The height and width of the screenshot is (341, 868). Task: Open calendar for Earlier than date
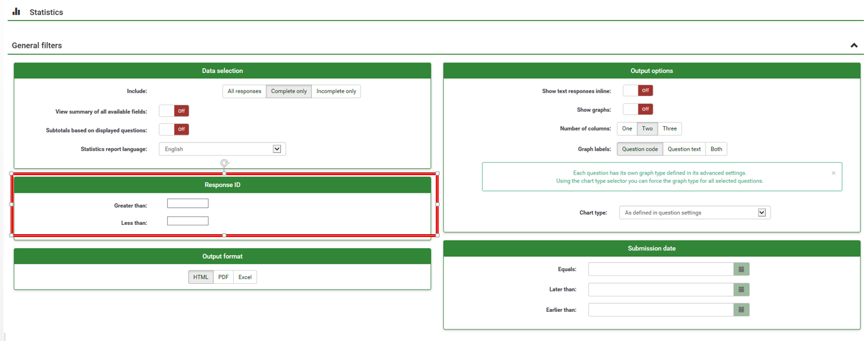(741, 309)
